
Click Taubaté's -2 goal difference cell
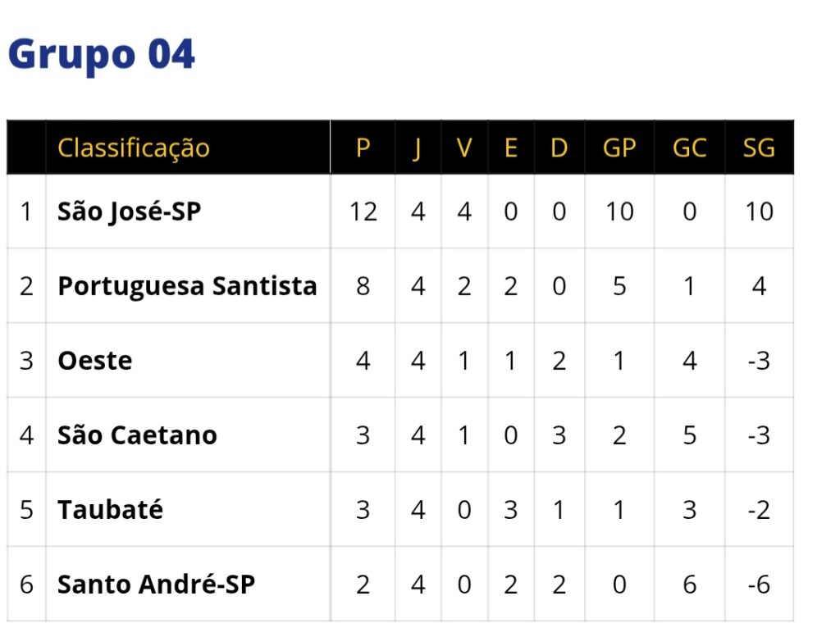759,509
